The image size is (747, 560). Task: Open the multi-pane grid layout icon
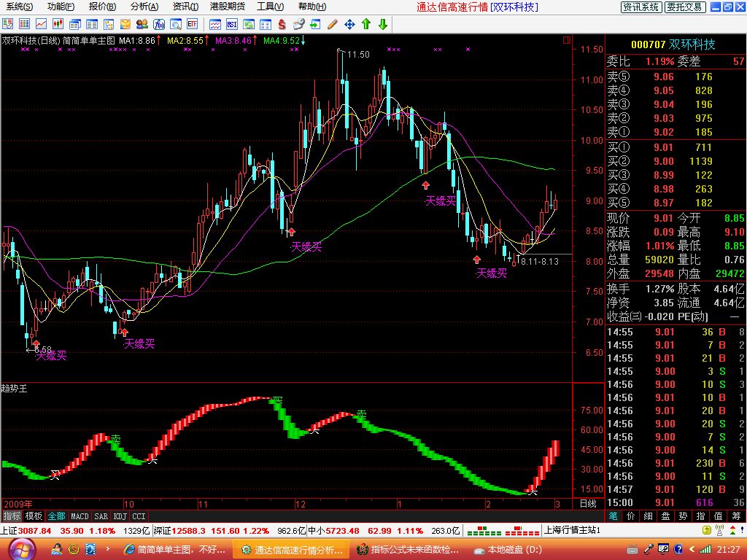(266, 24)
